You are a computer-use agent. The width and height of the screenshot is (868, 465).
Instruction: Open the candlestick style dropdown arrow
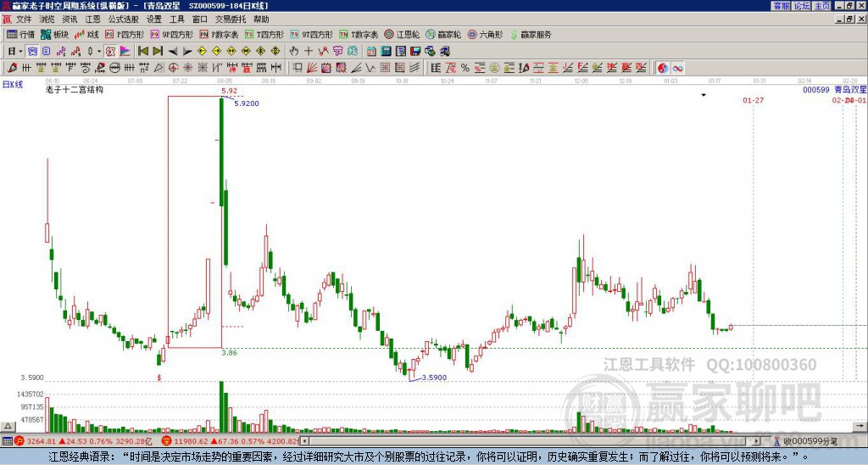(99, 51)
